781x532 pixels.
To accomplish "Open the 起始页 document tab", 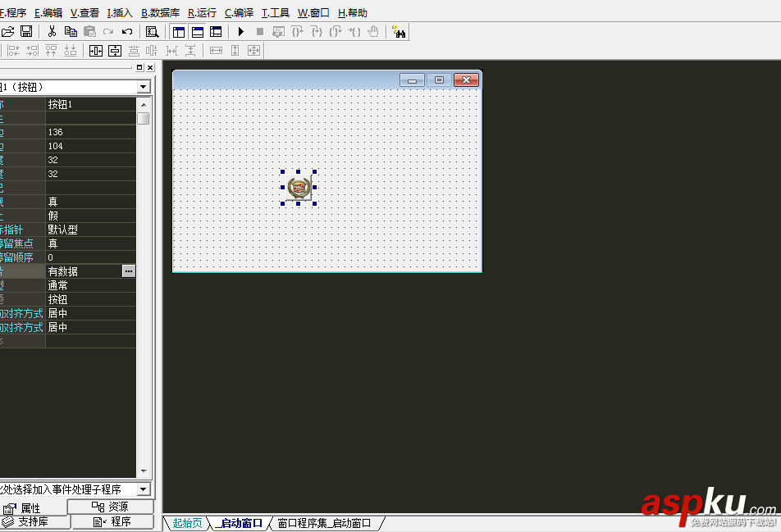I will (187, 523).
